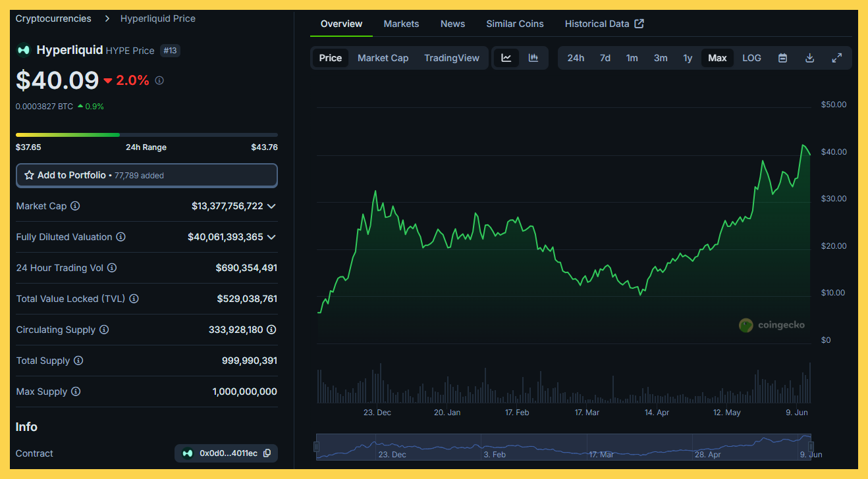This screenshot has height=479, width=868.
Task: Open the calendar date range picker
Action: coord(782,58)
